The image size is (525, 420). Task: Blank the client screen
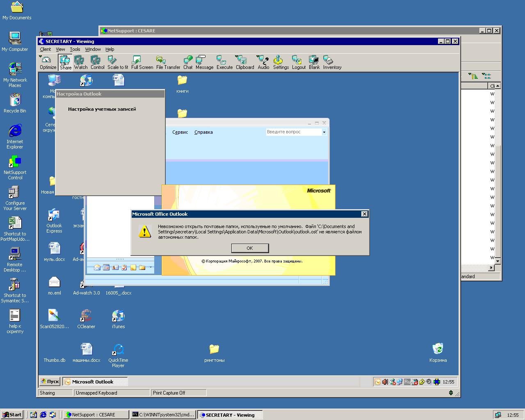point(314,62)
